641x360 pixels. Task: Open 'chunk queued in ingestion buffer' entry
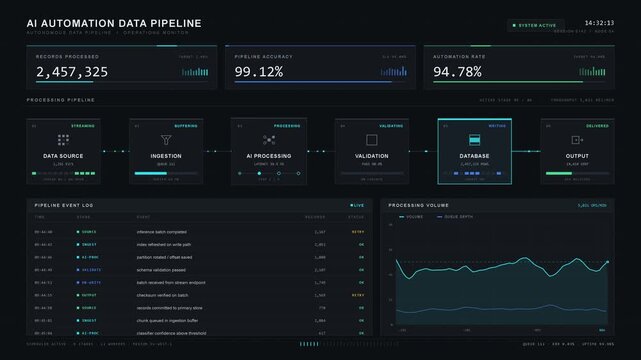[199, 321]
